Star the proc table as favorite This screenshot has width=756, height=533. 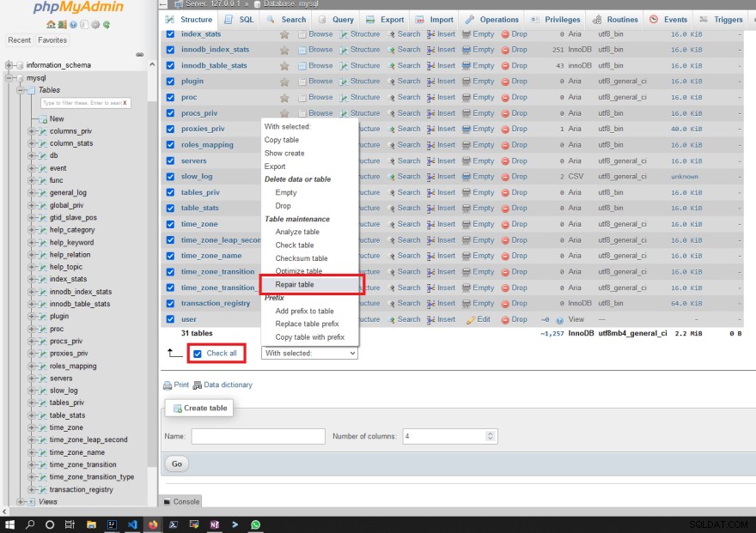tap(284, 97)
